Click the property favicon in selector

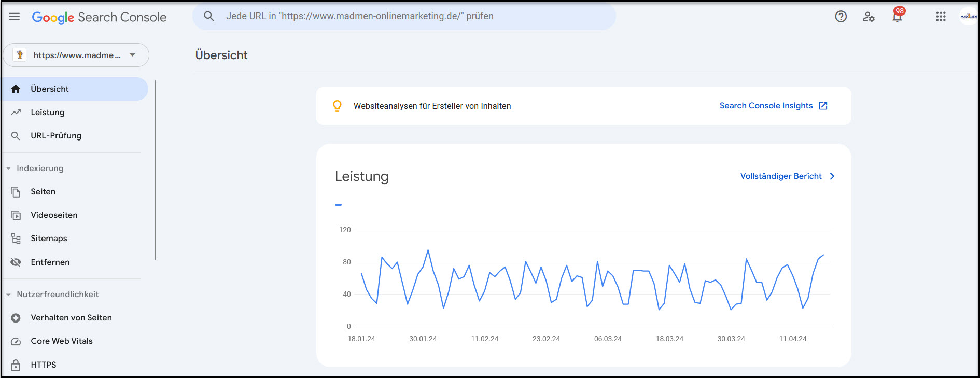coord(20,55)
